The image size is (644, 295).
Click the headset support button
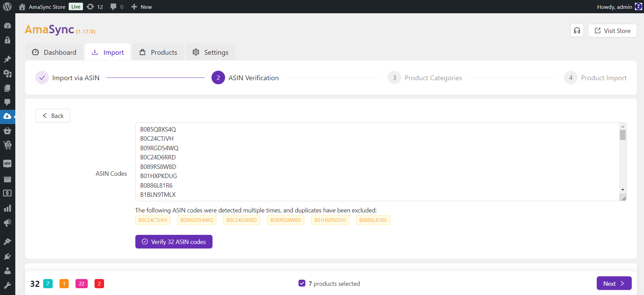coord(577,31)
